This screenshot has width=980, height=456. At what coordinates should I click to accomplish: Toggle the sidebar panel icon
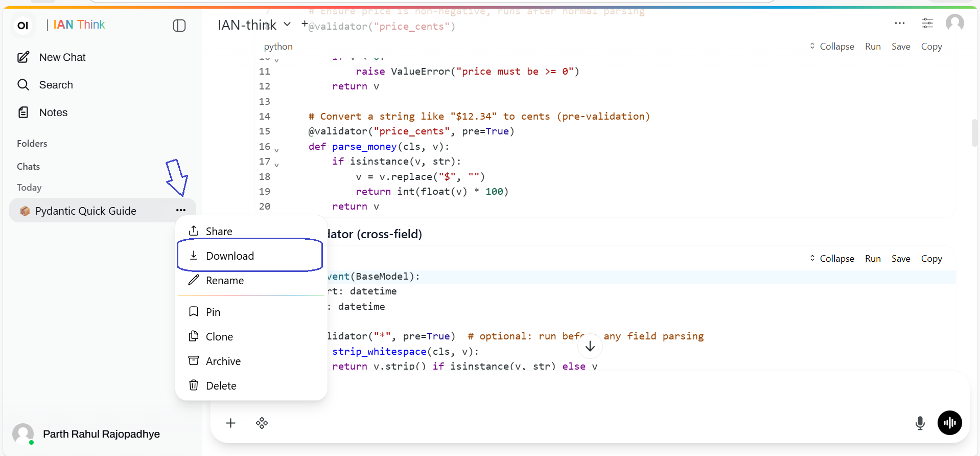pyautogui.click(x=179, y=26)
